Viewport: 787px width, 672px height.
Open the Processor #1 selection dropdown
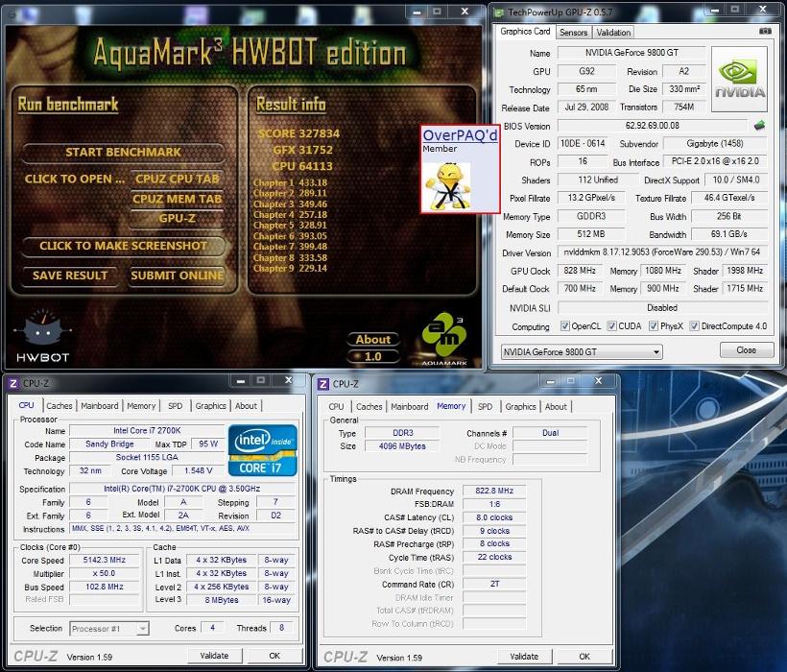[x=109, y=629]
